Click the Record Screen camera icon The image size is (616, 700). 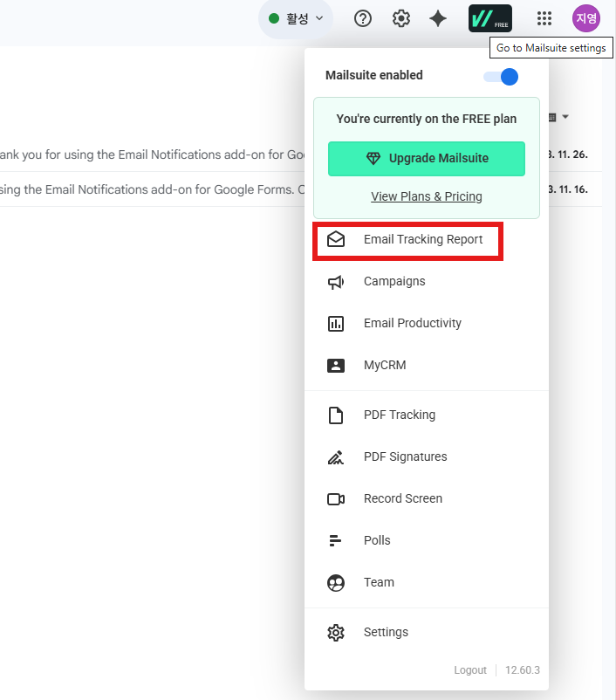[x=336, y=498]
